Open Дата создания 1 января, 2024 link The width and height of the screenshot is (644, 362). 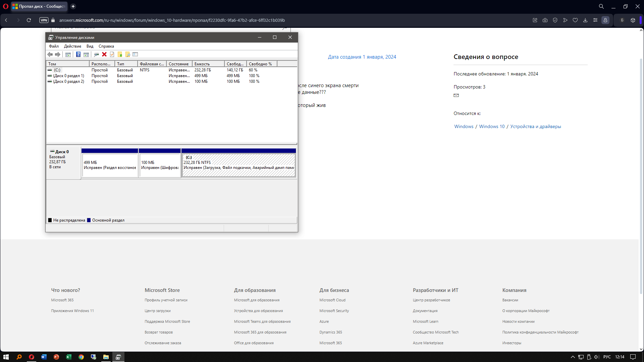[362, 57]
